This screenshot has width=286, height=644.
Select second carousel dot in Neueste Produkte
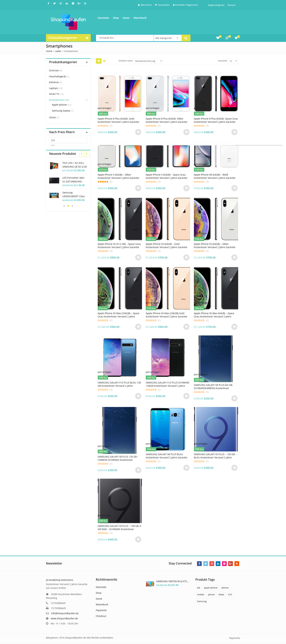[68, 206]
